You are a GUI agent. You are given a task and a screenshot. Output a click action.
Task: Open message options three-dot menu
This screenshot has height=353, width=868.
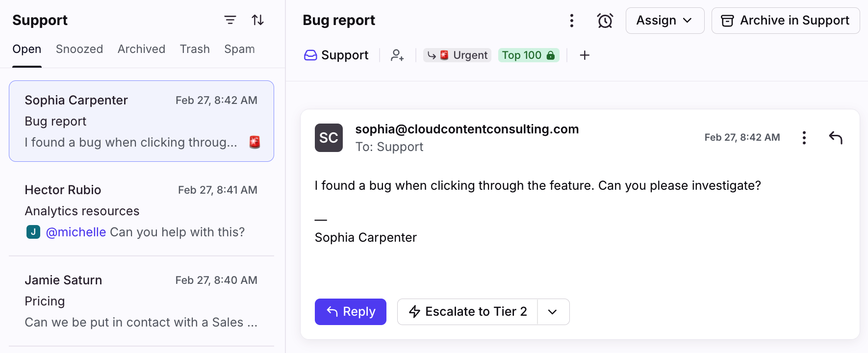click(x=804, y=138)
